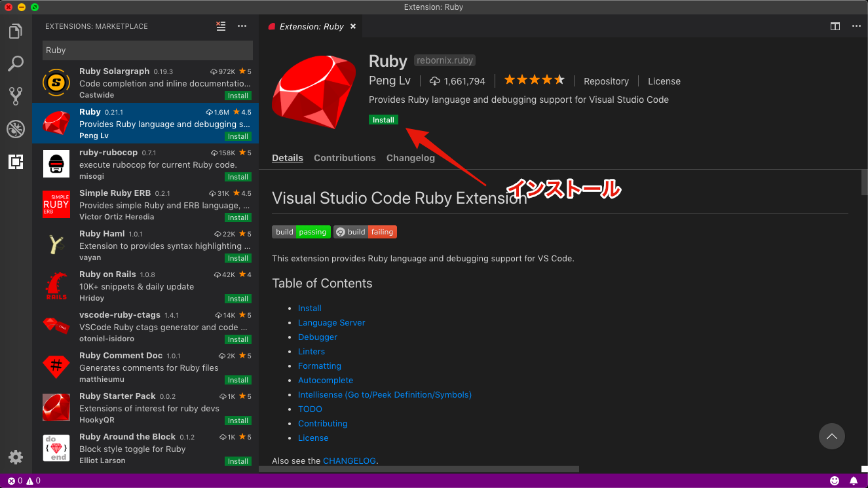Install Ruby Solargraph extension

click(x=238, y=96)
